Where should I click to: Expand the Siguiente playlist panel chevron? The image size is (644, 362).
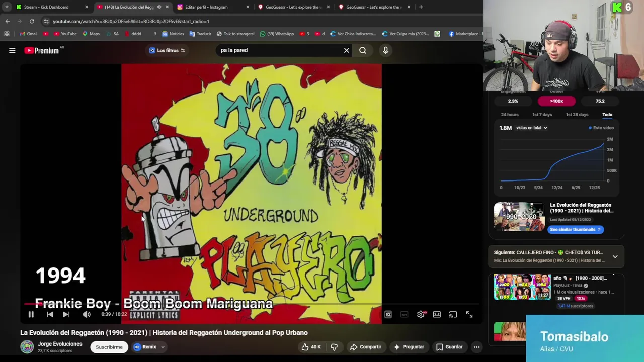point(615,256)
